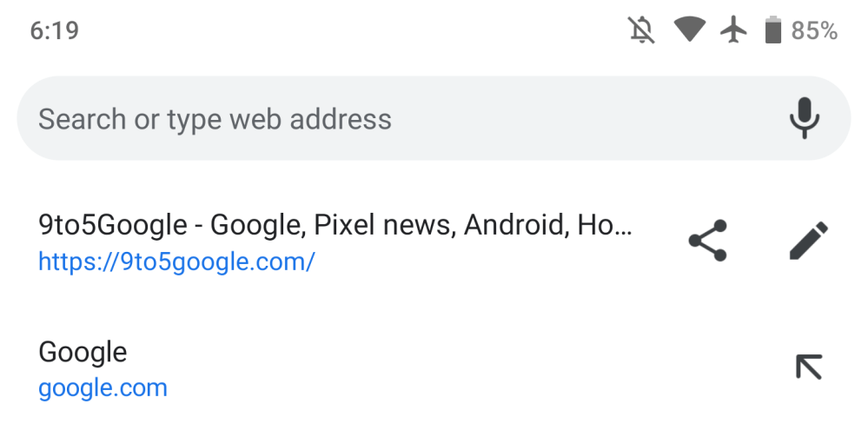
Task: Tap the muted notification bell icon
Action: coord(641,31)
